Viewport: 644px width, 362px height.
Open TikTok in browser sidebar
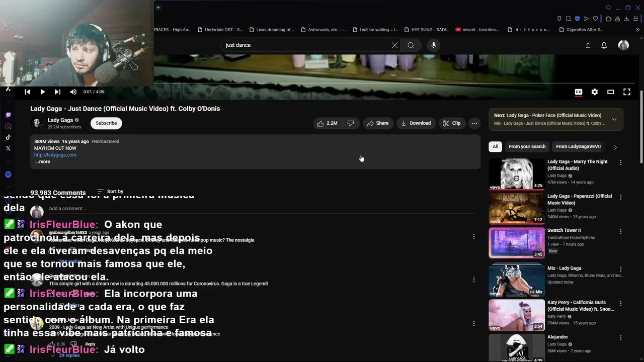(x=8, y=137)
